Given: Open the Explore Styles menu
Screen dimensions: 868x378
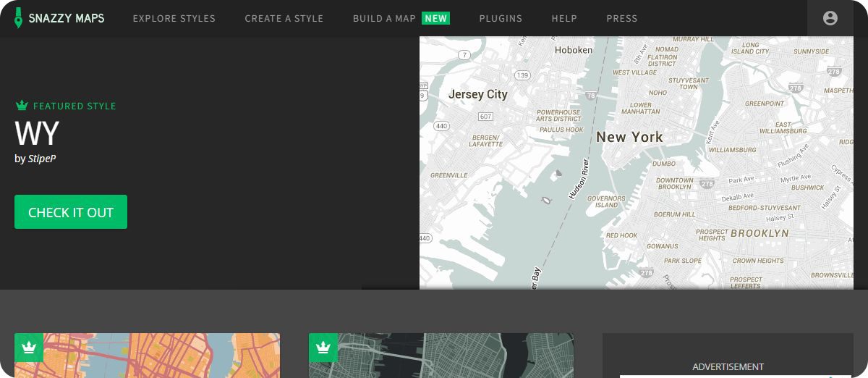Looking at the screenshot, I should [x=174, y=18].
